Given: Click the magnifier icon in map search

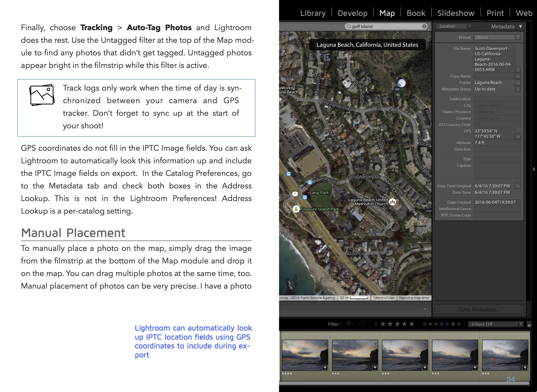Looking at the screenshot, I should pyautogui.click(x=349, y=26).
